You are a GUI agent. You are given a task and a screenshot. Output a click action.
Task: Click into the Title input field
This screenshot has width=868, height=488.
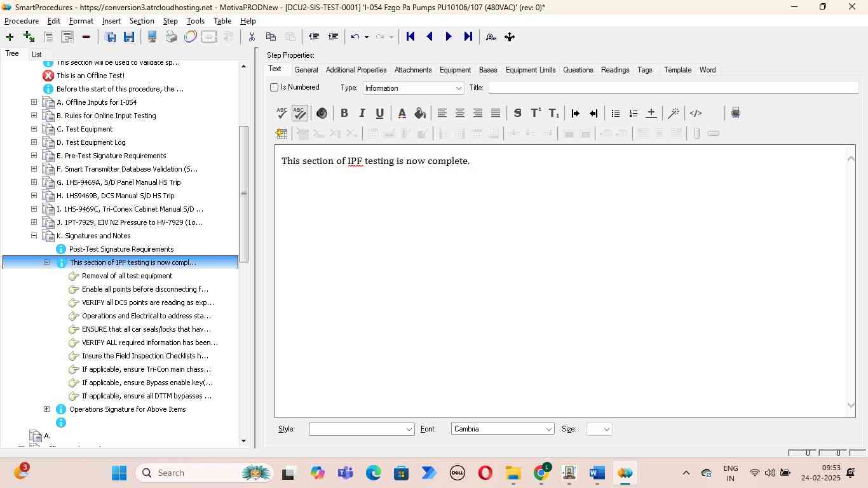tap(674, 88)
